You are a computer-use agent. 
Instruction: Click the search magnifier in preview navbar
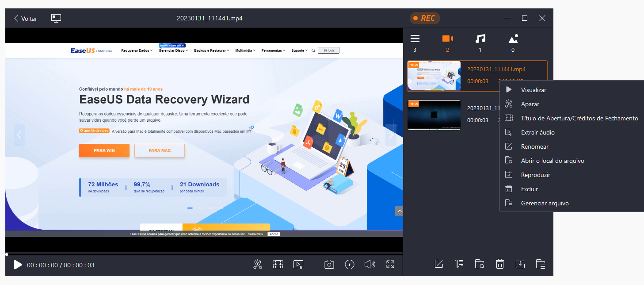pos(313,50)
